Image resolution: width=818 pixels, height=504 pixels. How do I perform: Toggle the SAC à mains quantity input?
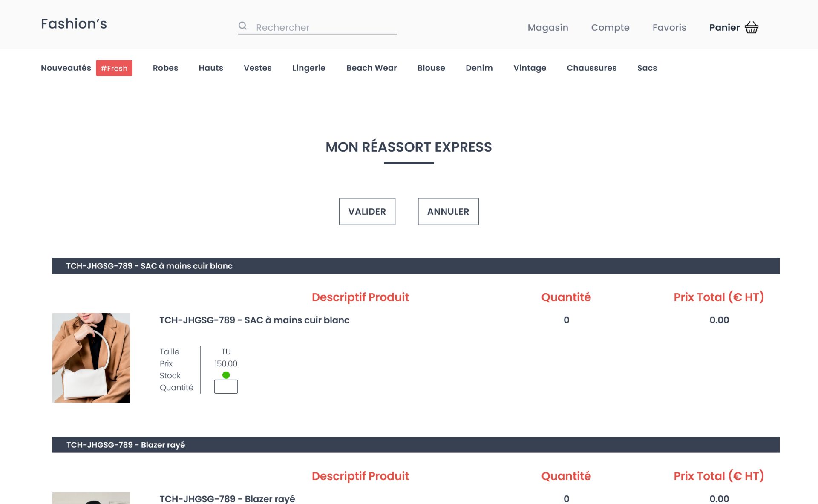225,386
